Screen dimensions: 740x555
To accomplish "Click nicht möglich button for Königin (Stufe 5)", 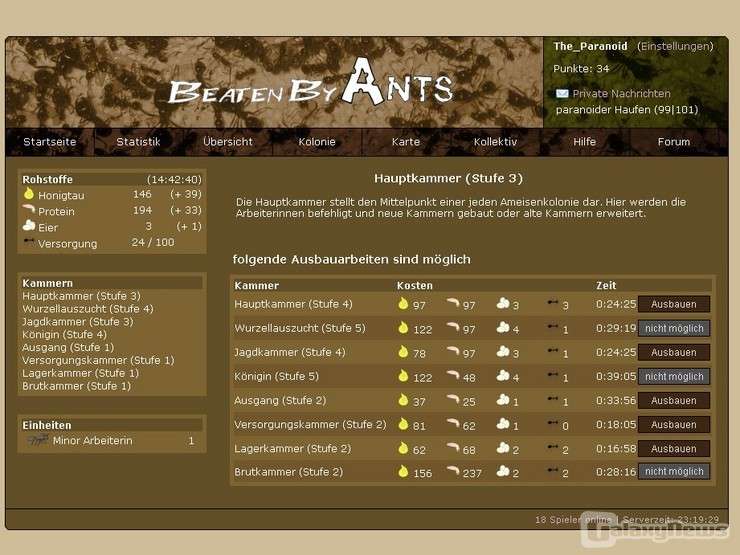I will [674, 377].
